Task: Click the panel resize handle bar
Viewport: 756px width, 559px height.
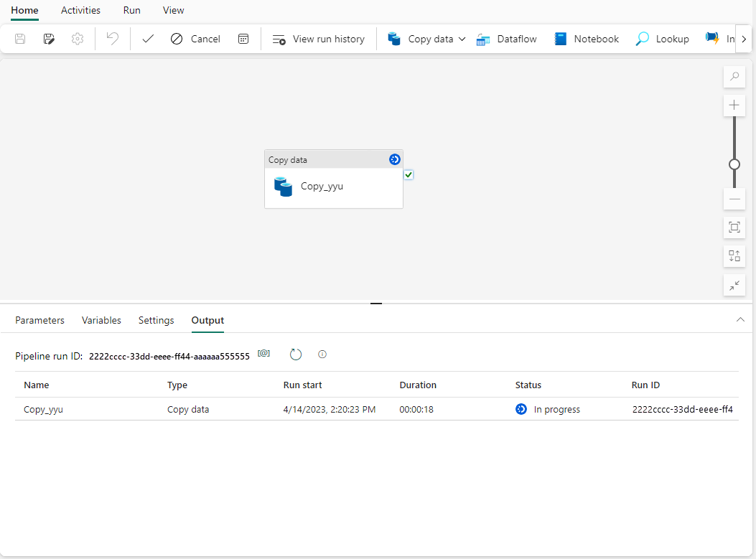Action: point(376,304)
